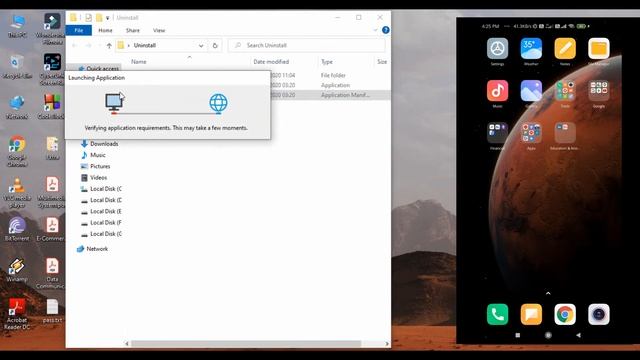This screenshot has height=360, width=640.
Task: Tap the phone's home navigation button
Action: click(548, 335)
